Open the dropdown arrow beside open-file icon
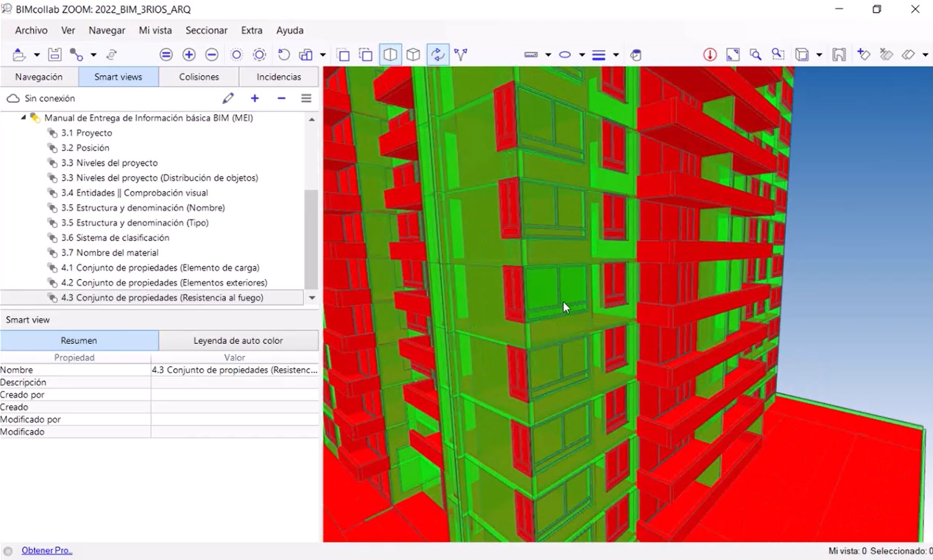This screenshot has height=560, width=933. [37, 54]
